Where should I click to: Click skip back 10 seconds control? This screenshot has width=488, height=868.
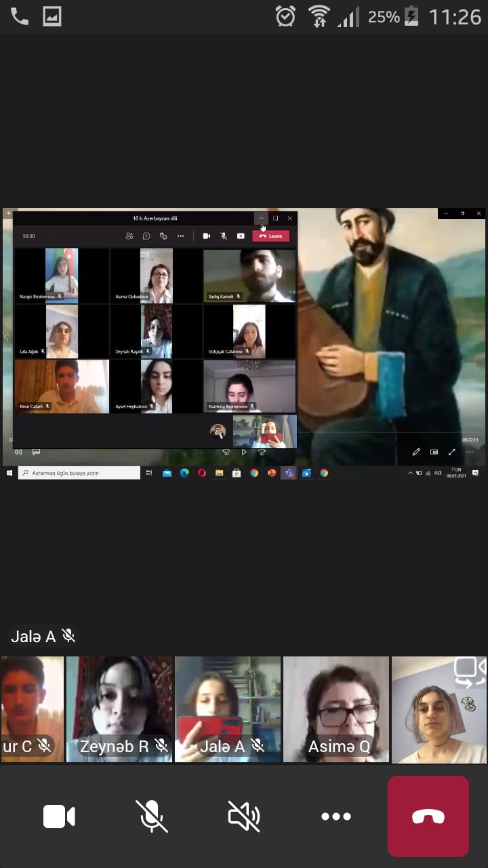pyautogui.click(x=226, y=452)
